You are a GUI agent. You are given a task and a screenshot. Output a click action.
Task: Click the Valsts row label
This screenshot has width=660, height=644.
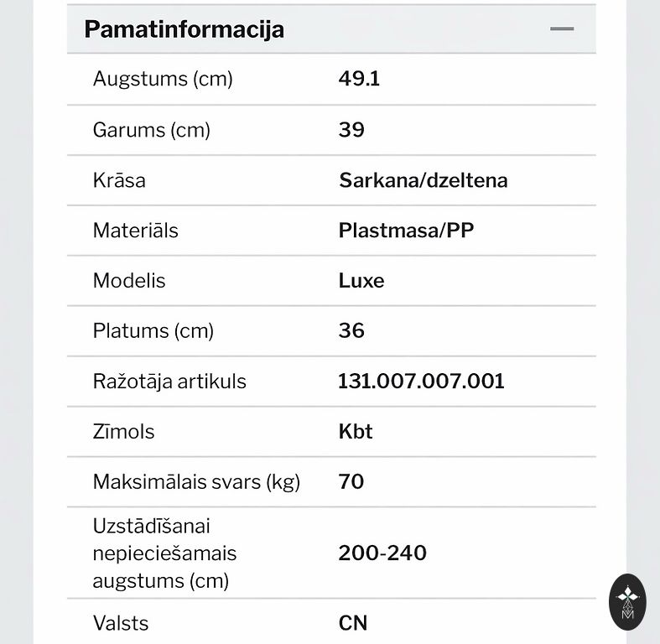pyautogui.click(x=121, y=623)
